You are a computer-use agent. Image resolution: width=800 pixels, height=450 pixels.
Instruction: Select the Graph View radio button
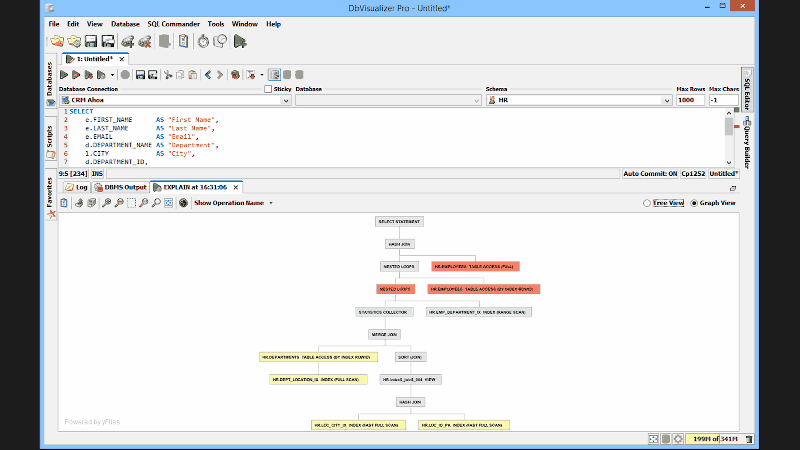[x=694, y=203]
